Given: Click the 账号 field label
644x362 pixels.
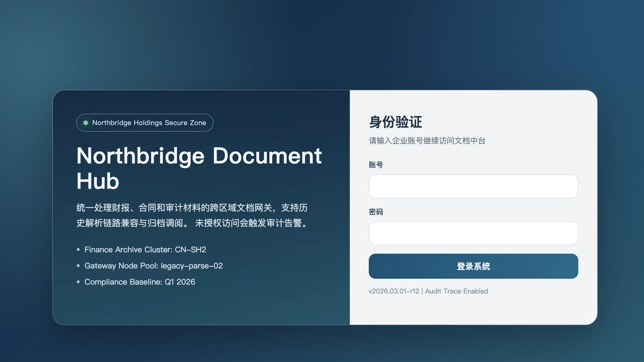Looking at the screenshot, I should click(x=375, y=165).
